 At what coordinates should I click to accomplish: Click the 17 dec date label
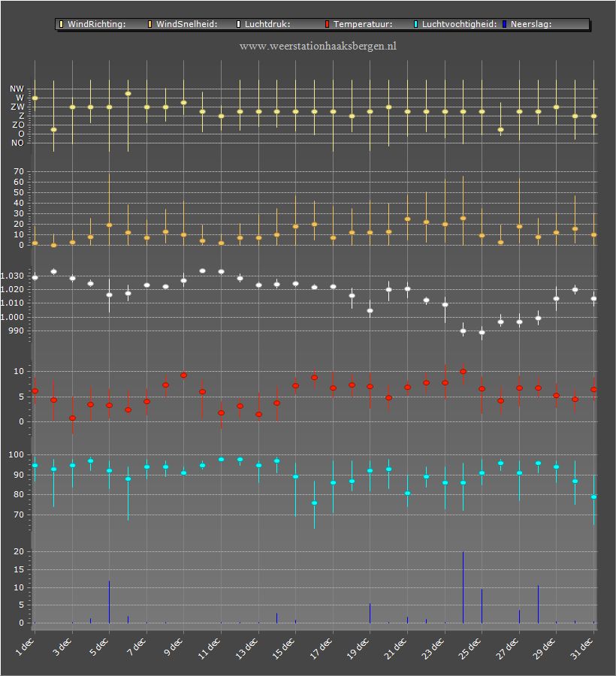(321, 648)
